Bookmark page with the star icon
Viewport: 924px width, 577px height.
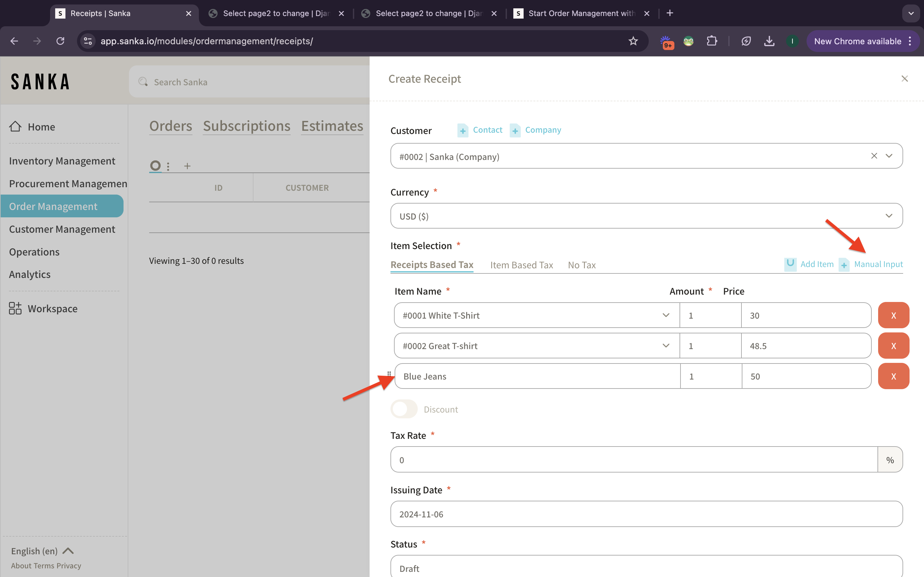pyautogui.click(x=633, y=41)
